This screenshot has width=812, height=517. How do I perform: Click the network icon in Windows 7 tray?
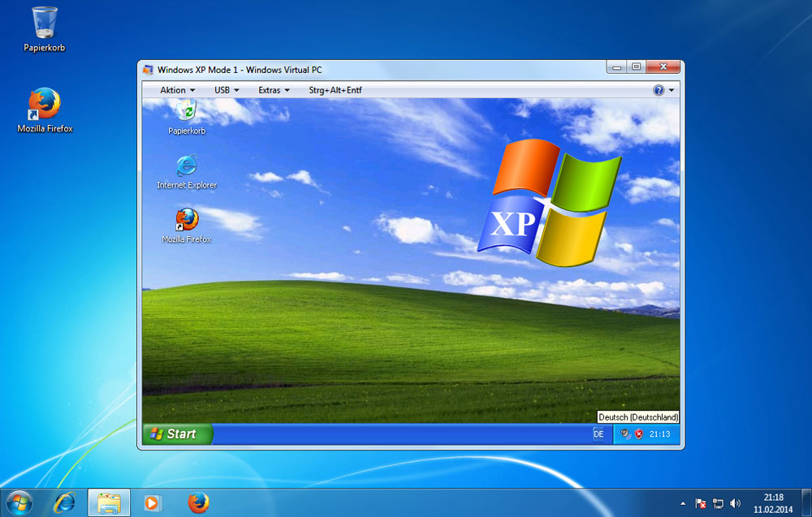coord(718,503)
